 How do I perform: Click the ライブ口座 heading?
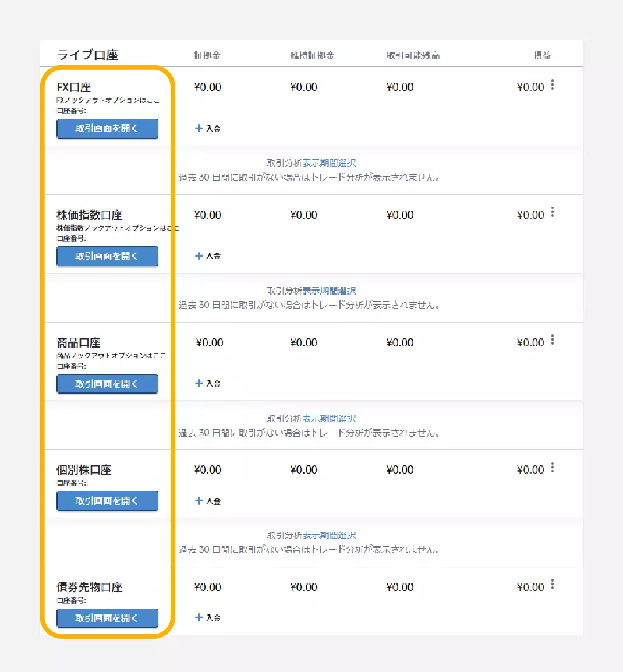click(x=88, y=55)
